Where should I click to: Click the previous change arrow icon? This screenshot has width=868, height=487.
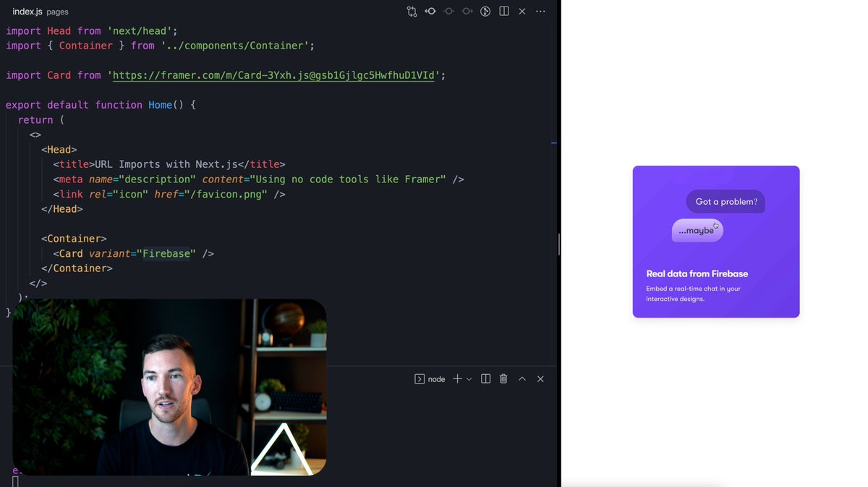tap(448, 12)
